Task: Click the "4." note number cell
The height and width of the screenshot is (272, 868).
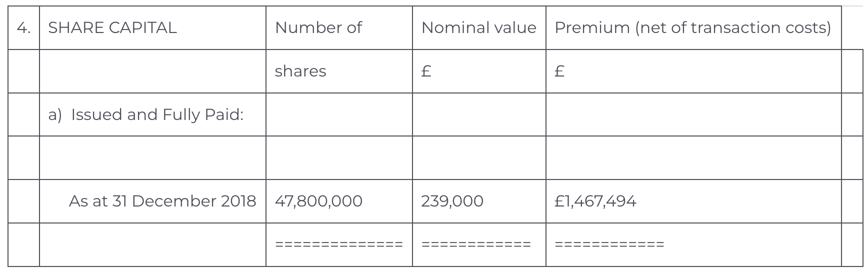Action: (x=23, y=27)
